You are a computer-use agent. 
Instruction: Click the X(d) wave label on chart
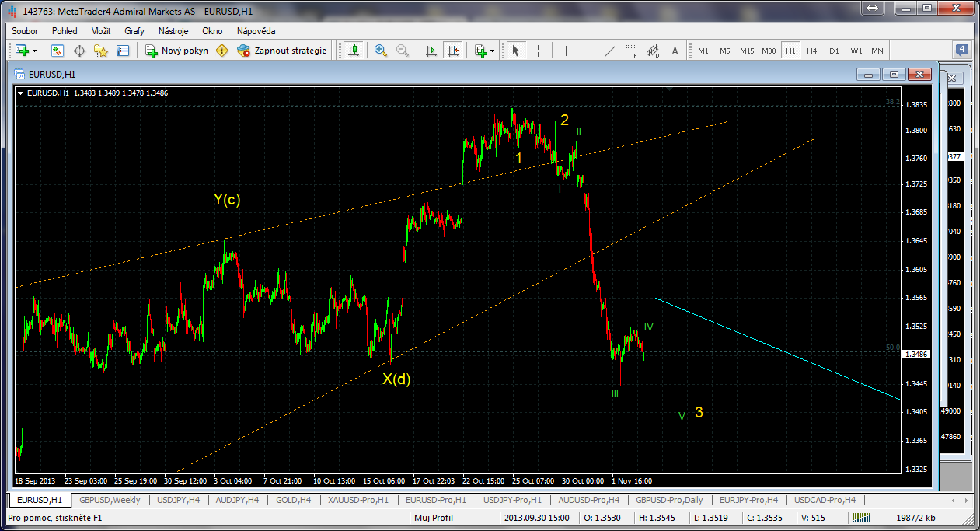396,379
